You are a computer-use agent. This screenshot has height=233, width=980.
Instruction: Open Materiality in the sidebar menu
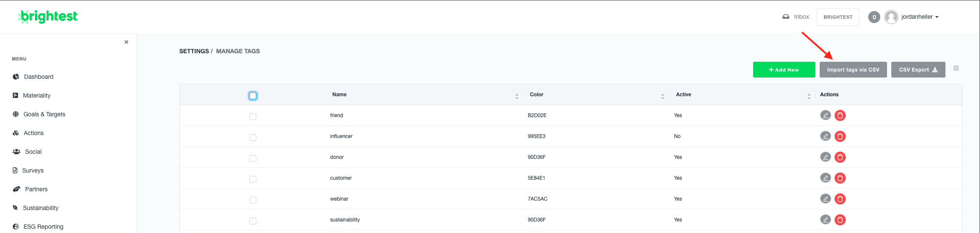coord(37,95)
